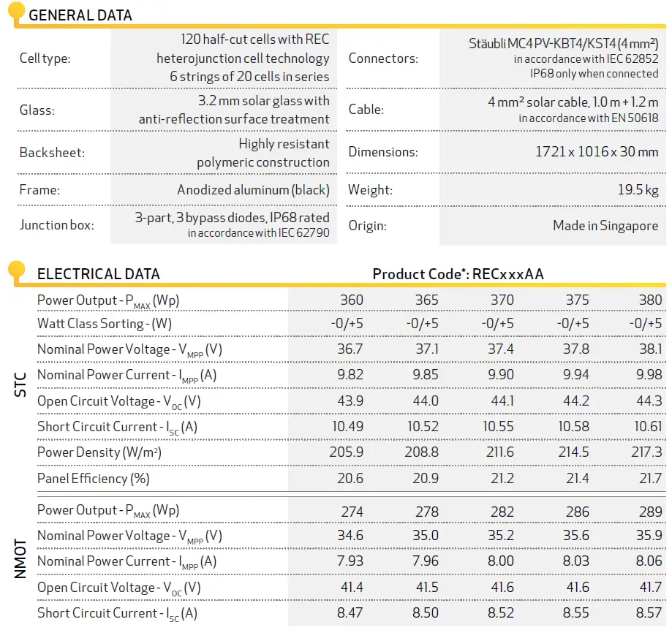Click the 'Backsheet:' label
This screenshot has width=672, height=630.
(52, 153)
